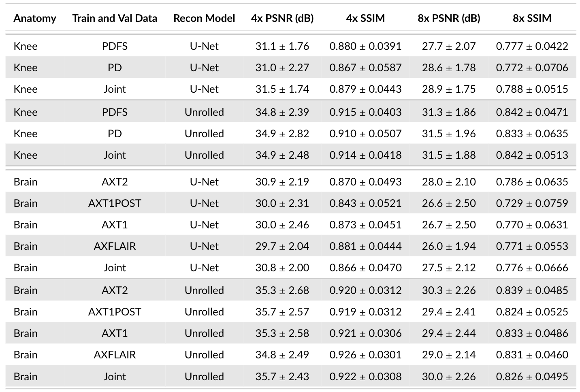Select the Train and Val Data header
The image size is (580, 392).
point(115,18)
